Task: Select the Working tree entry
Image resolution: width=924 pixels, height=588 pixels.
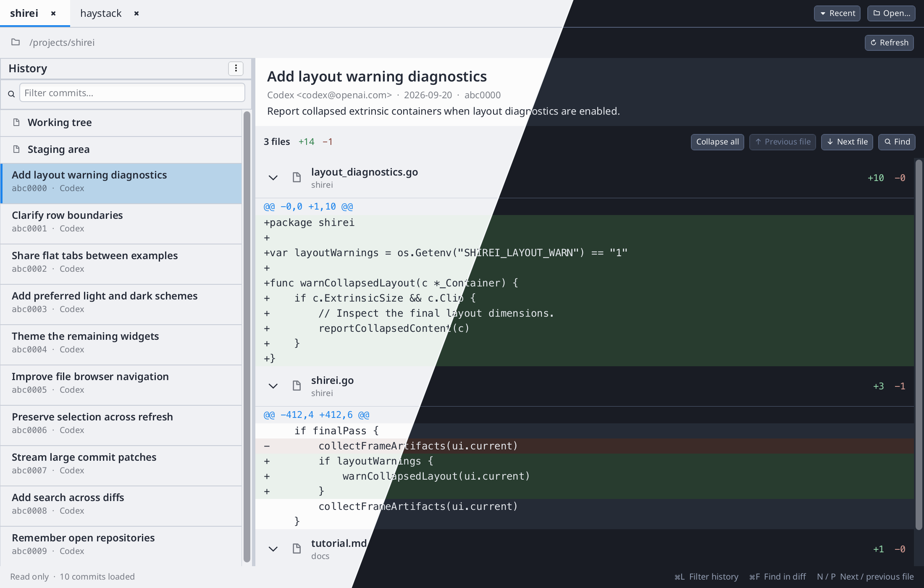Action: pyautogui.click(x=121, y=123)
